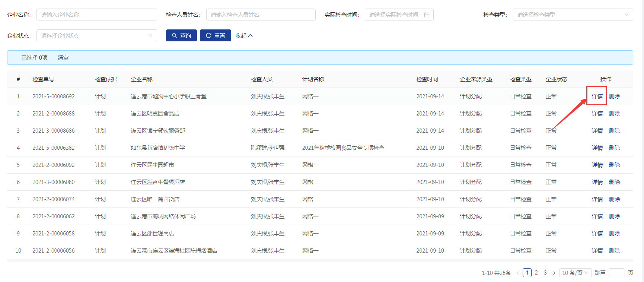Click the 查询 search button
This screenshot has width=644, height=282.
click(181, 36)
